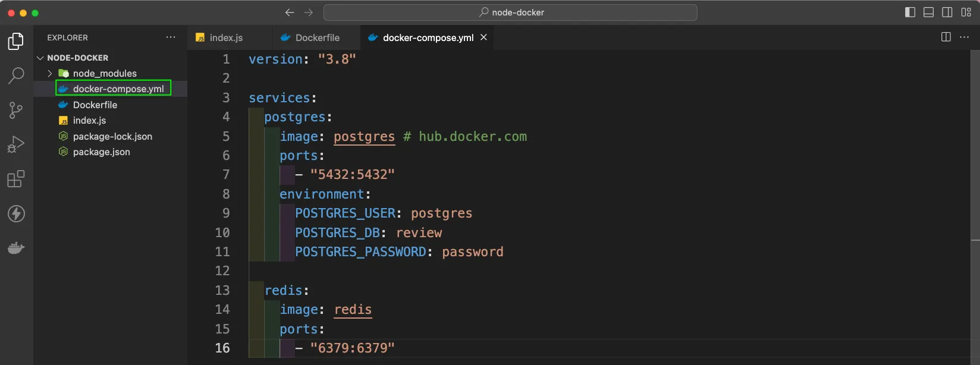Click the macOS red close window button
This screenshot has height=365, width=980.
11,13
